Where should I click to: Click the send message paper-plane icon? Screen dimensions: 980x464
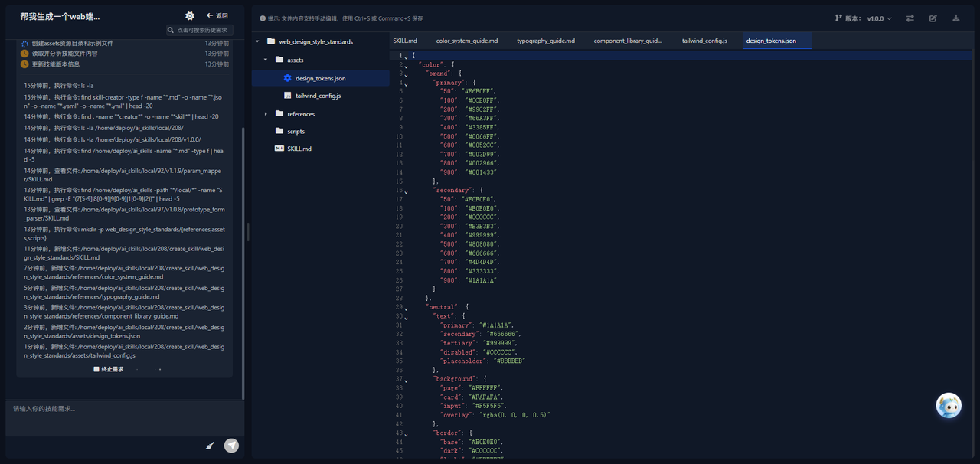pos(231,446)
